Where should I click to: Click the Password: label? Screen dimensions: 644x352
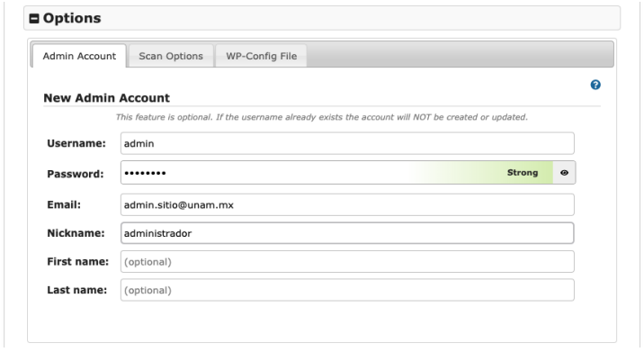76,174
